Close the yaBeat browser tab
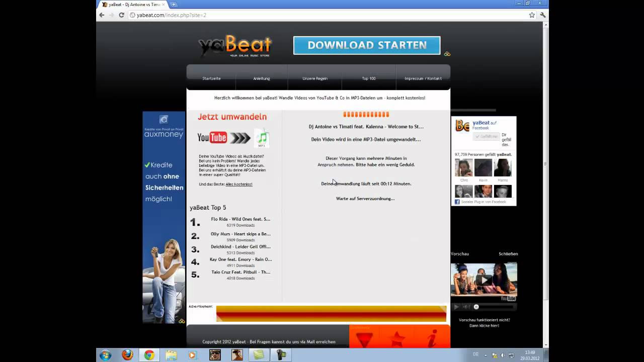 (x=163, y=5)
